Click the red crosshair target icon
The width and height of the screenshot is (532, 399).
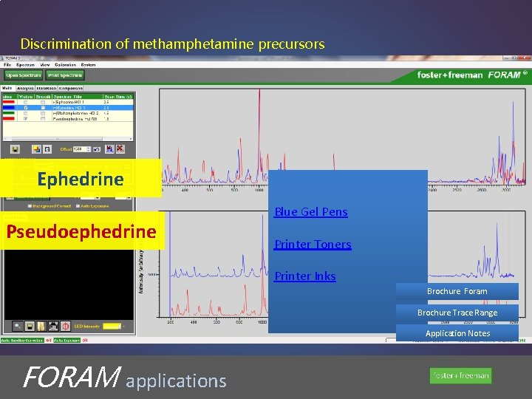click(65, 327)
